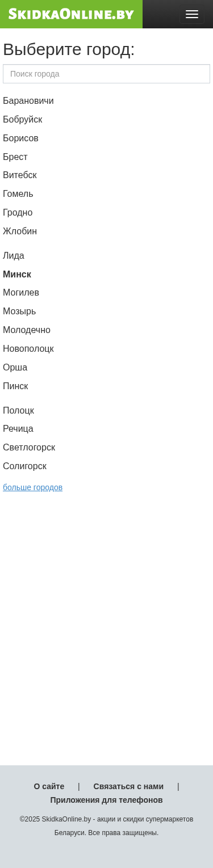Select the city Пинск
Image resolution: width=213 pixels, height=868 pixels.
click(x=15, y=386)
